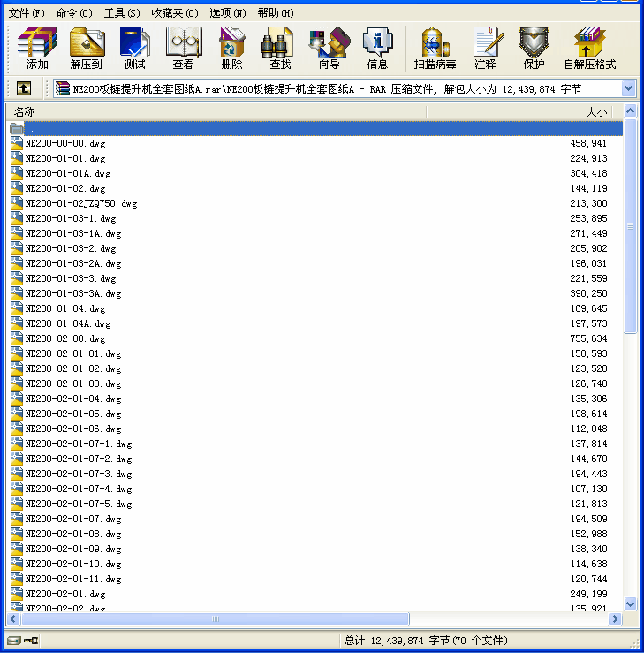Open the View (查看) toolbar icon
644x653 pixels.
183,48
